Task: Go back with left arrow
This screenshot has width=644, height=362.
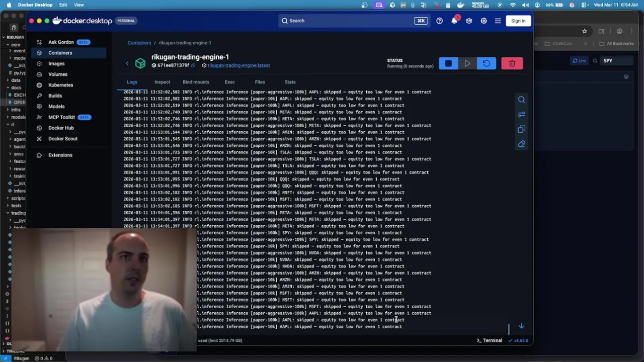Action: click(127, 63)
